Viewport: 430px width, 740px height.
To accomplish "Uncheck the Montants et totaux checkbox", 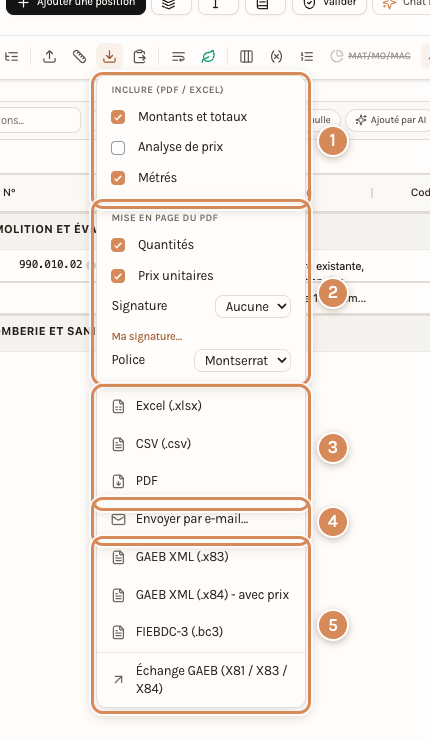I will click(118, 117).
